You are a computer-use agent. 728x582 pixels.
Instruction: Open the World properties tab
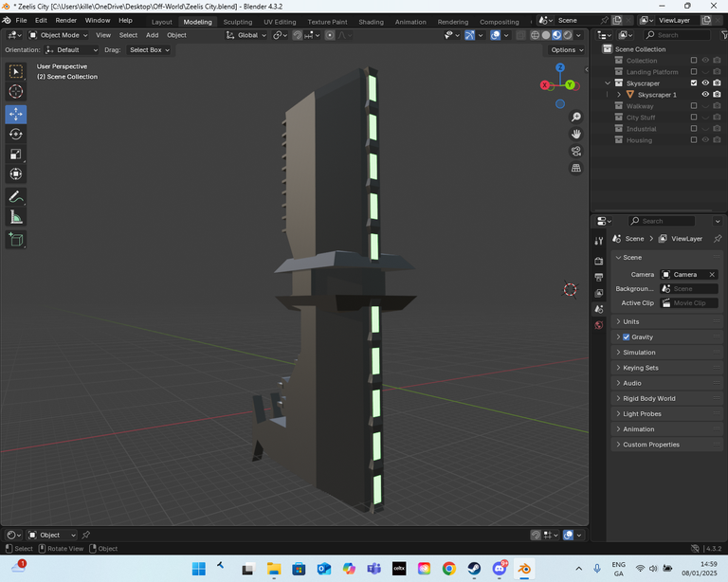(598, 325)
